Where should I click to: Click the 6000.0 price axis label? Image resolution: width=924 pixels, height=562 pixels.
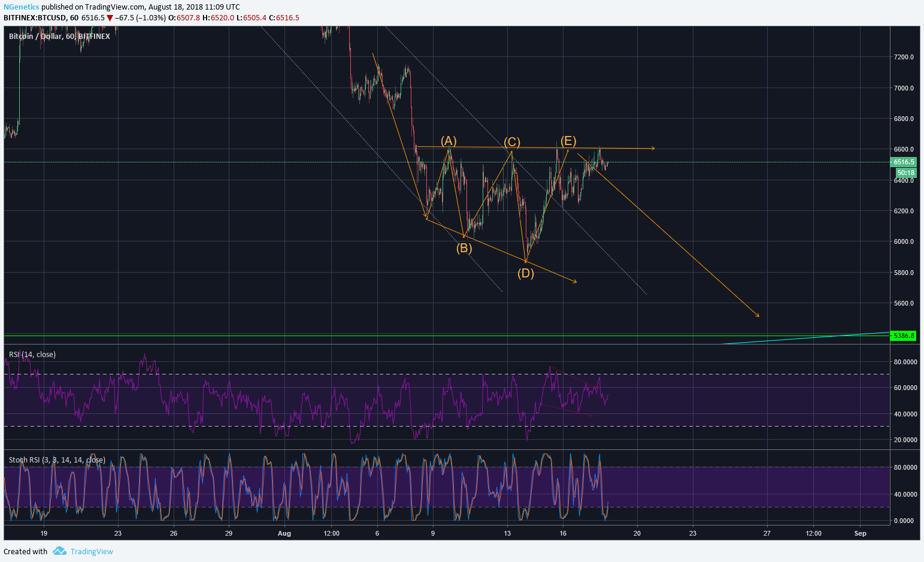[904, 242]
